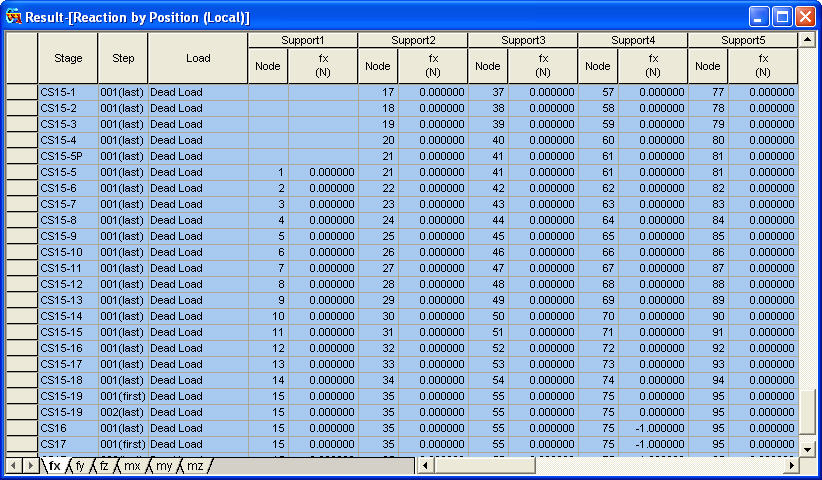Select the my tab

[163, 466]
